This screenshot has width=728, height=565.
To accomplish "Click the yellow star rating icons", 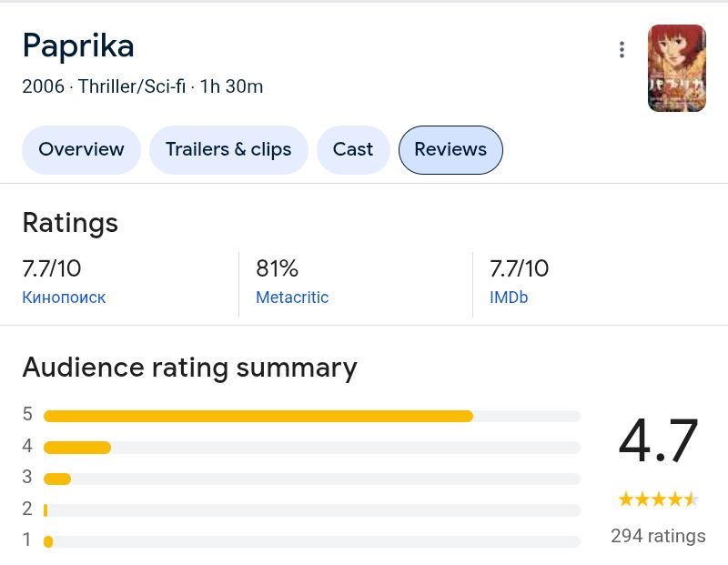I will (658, 499).
